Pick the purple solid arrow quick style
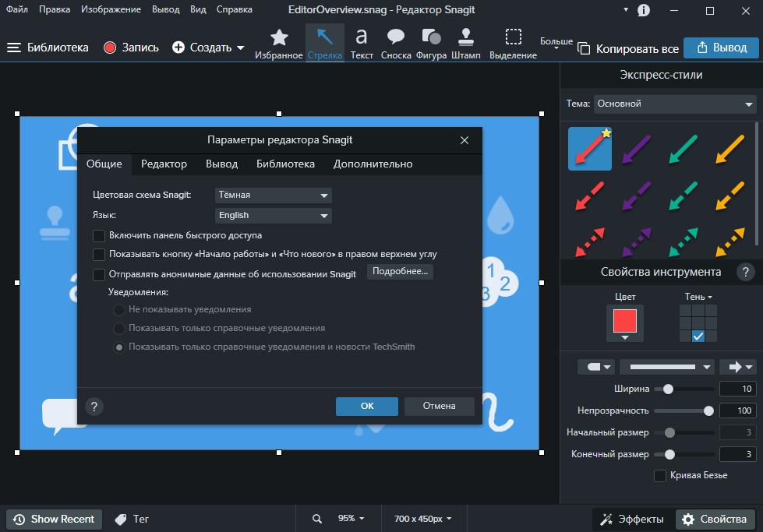763x532 pixels. coord(637,149)
